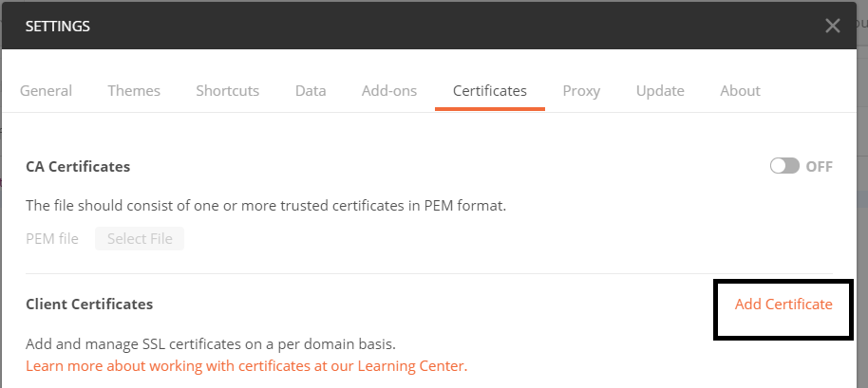Click the Add Certificate link
868x388 pixels.
click(783, 305)
